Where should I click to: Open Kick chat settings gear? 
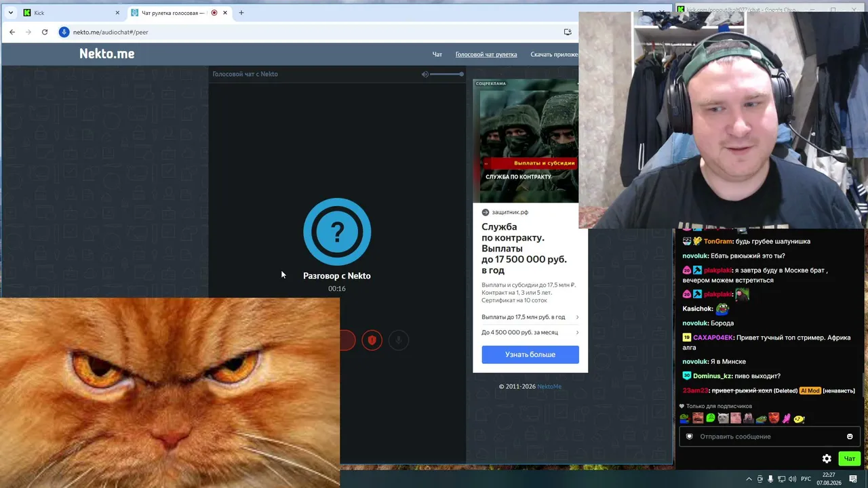click(x=827, y=459)
